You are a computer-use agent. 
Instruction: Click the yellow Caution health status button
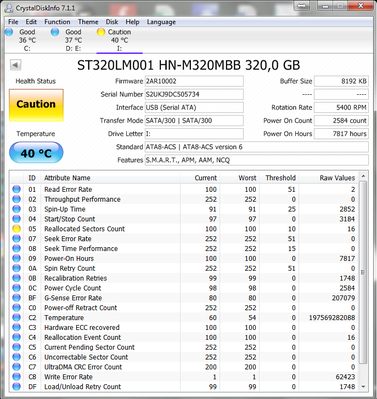coord(36,105)
